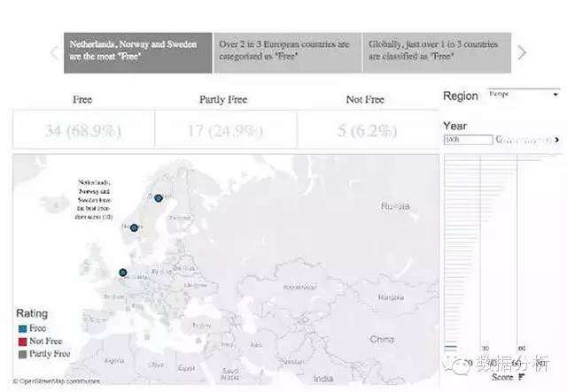Select the Netherlands map marker
The height and width of the screenshot is (392, 567).
[123, 273]
